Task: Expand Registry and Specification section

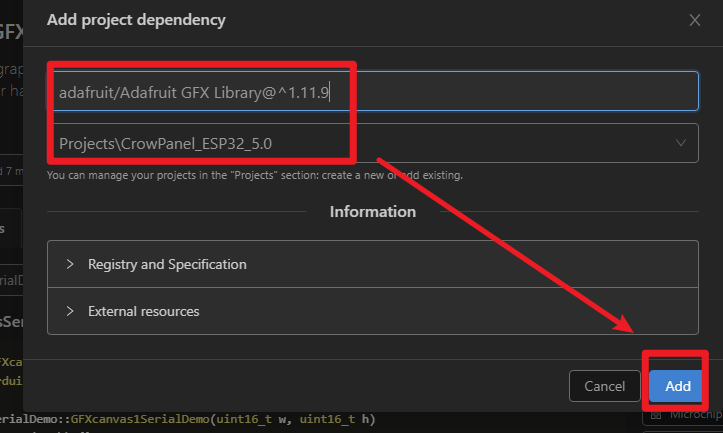Action: coord(373,264)
